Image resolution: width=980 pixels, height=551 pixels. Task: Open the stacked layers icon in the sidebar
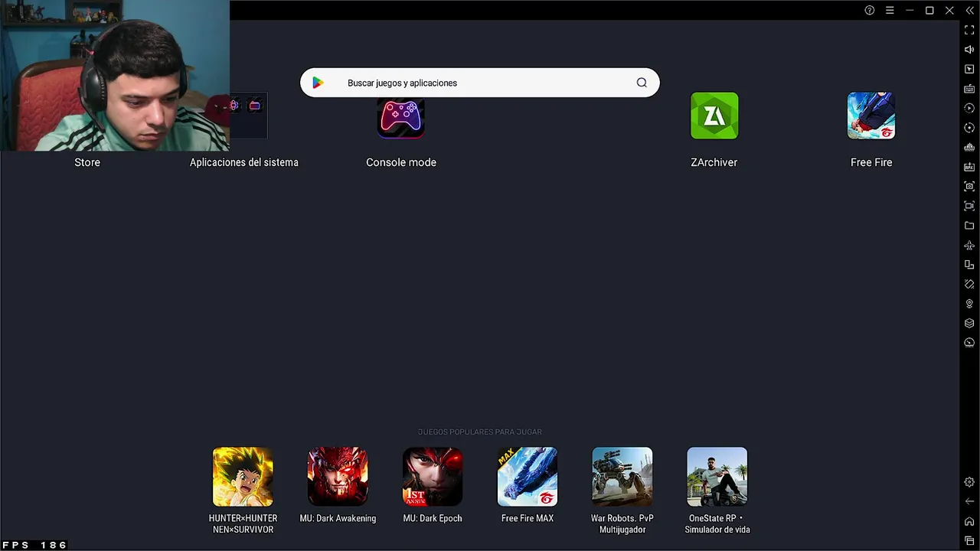(x=969, y=323)
